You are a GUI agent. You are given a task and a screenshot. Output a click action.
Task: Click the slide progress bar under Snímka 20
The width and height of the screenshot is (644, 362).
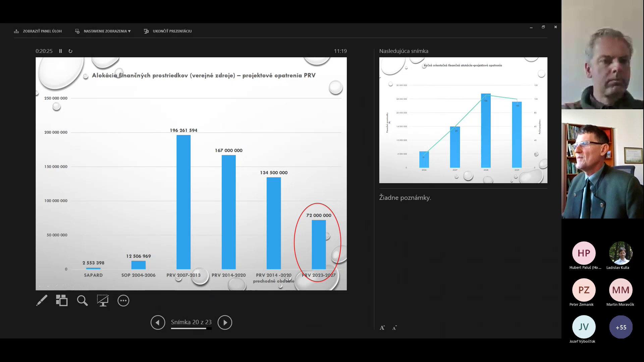191,328
